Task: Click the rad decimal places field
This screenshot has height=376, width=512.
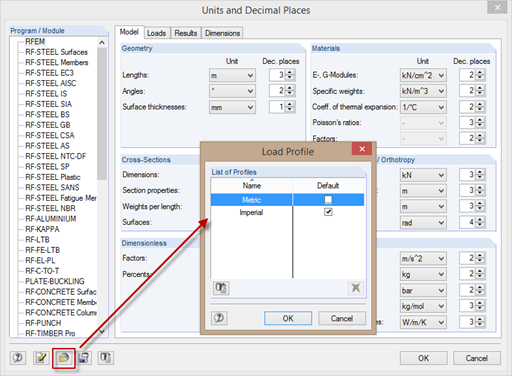Action: [468, 222]
